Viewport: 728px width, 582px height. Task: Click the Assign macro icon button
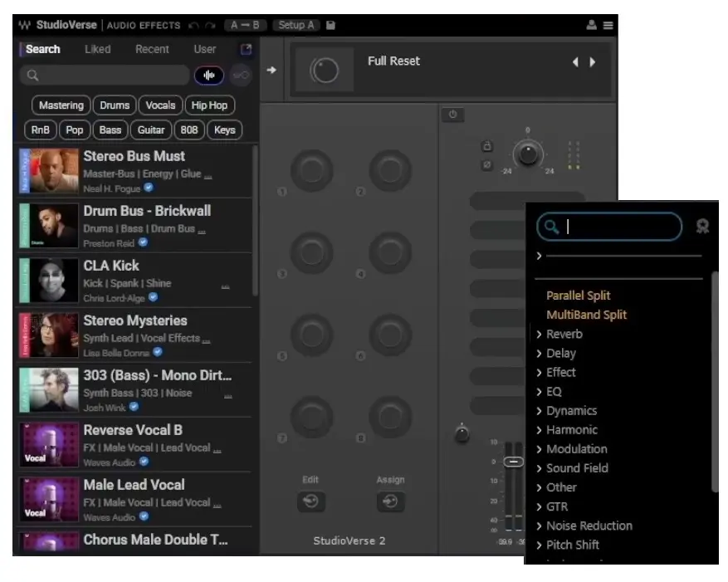[x=390, y=501]
